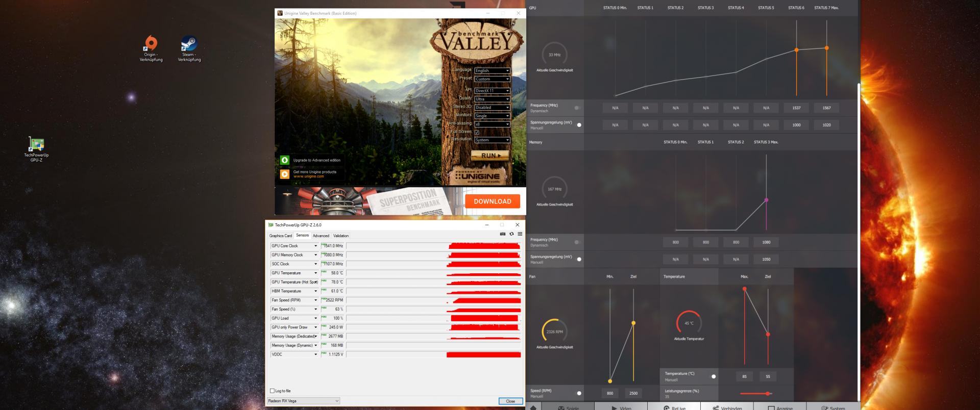Edit GPU Status 6 frequency field 1537
Screen dimensions: 980x410
pyautogui.click(x=796, y=108)
